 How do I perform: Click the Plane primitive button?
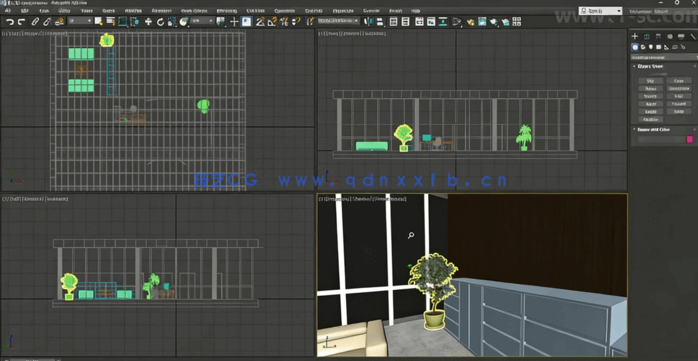point(679,111)
